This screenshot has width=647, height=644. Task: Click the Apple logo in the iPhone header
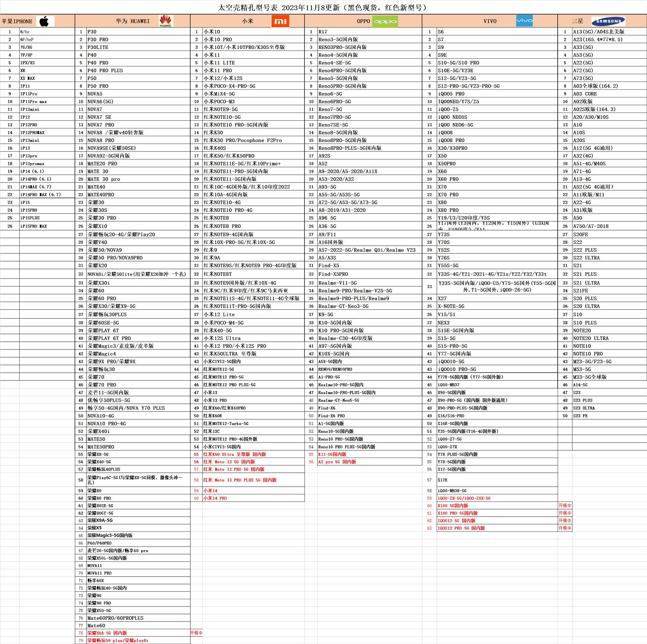(x=45, y=21)
